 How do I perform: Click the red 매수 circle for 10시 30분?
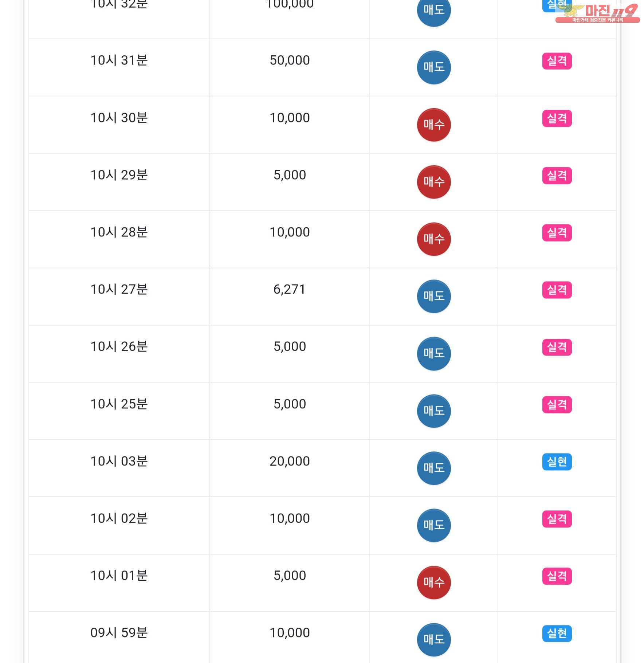[x=433, y=125]
